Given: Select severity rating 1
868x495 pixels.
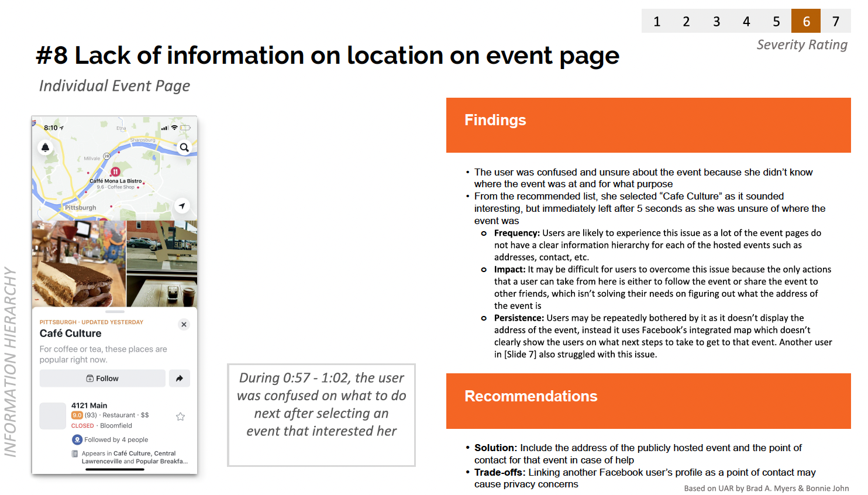Looking at the screenshot, I should coord(656,22).
